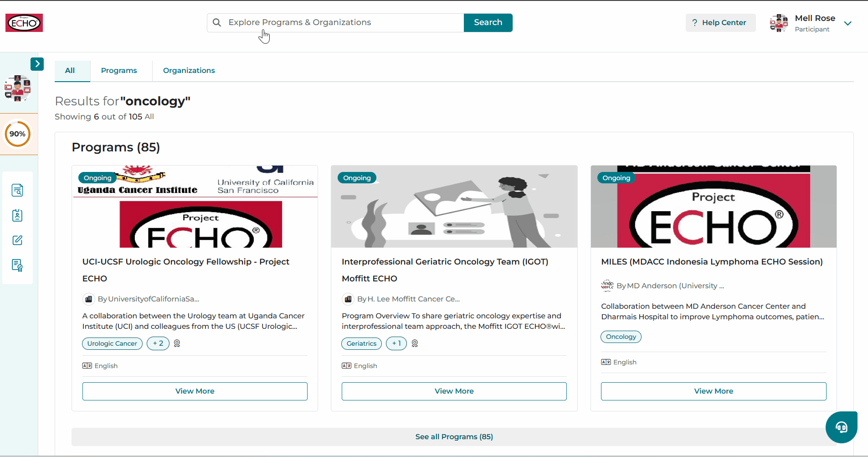The height and width of the screenshot is (457, 868).
Task: Open the MILES MDACC Indonesia Lymphoma thumbnail
Action: (714, 207)
